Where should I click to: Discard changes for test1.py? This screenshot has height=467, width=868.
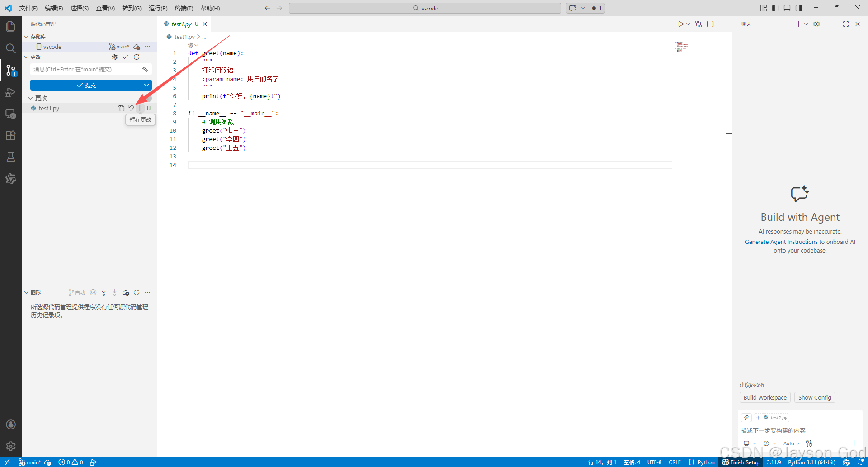[x=131, y=108]
